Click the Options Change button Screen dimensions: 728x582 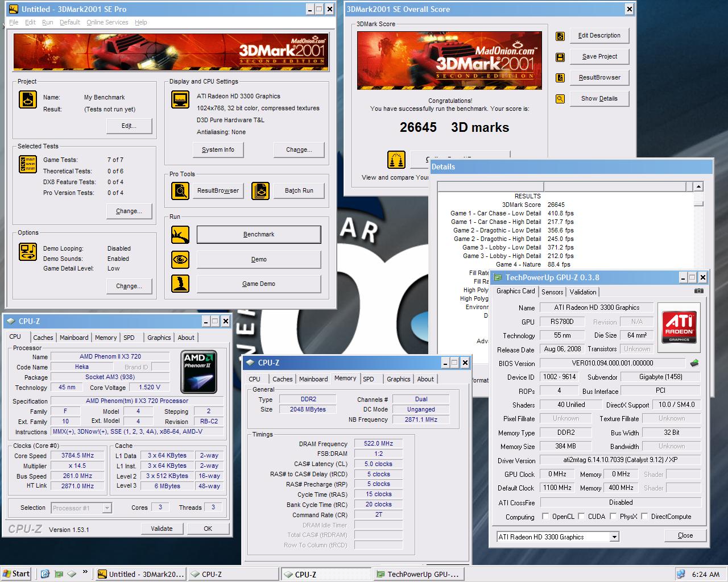click(129, 286)
